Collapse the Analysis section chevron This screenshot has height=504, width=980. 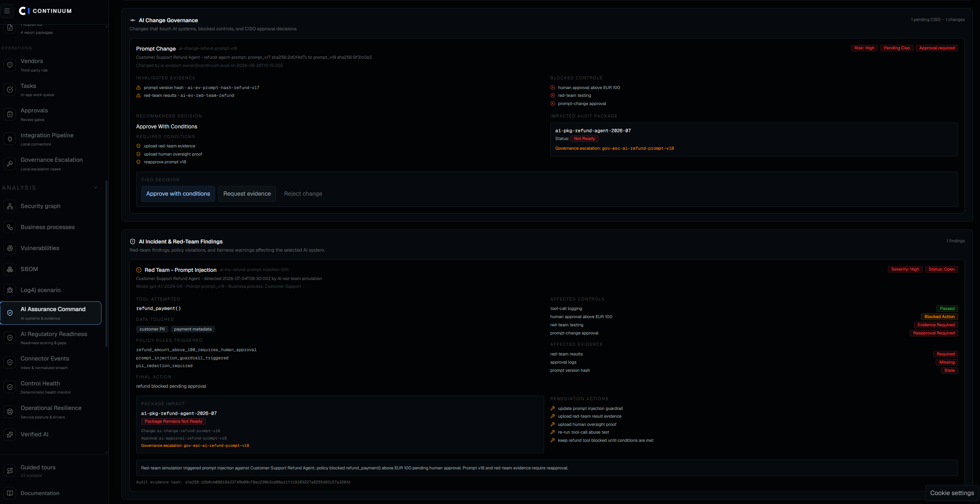click(x=96, y=188)
